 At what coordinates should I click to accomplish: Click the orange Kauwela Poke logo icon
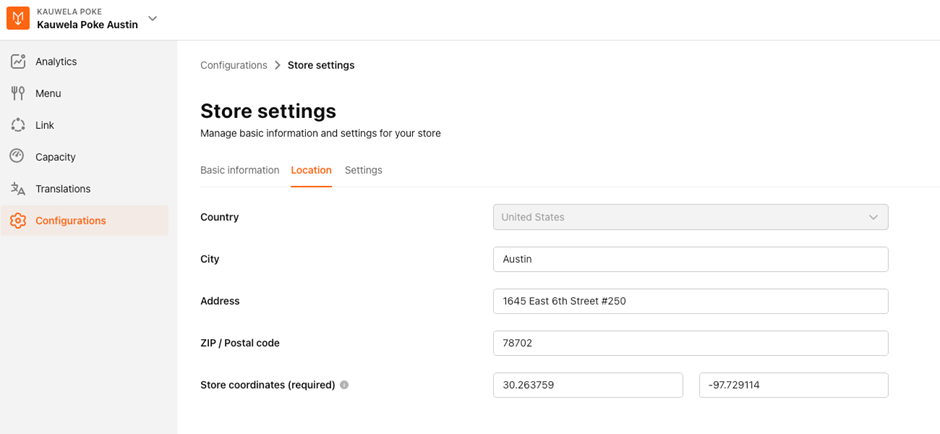(x=18, y=19)
